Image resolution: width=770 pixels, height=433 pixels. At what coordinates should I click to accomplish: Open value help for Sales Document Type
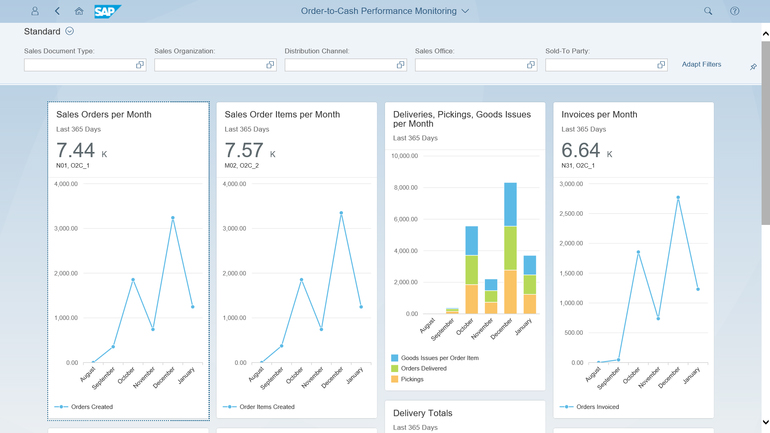tap(140, 65)
